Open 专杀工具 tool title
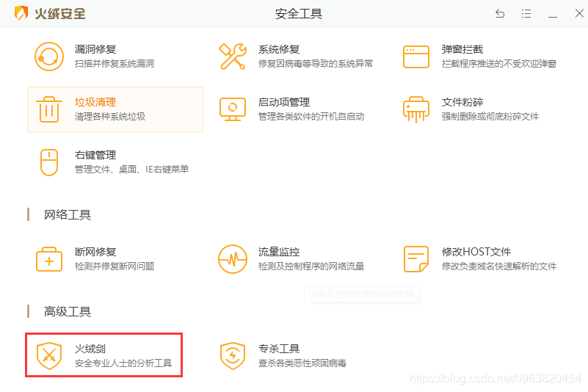This screenshot has height=392, width=588. (x=279, y=349)
